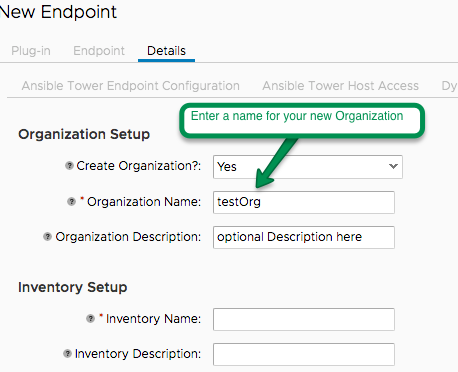Open the partially visible Dy sub-tab
This screenshot has height=372, width=458.
click(x=449, y=86)
